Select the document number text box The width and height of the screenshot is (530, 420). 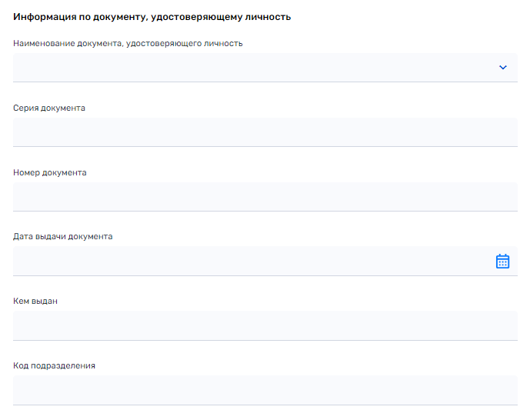click(265, 197)
